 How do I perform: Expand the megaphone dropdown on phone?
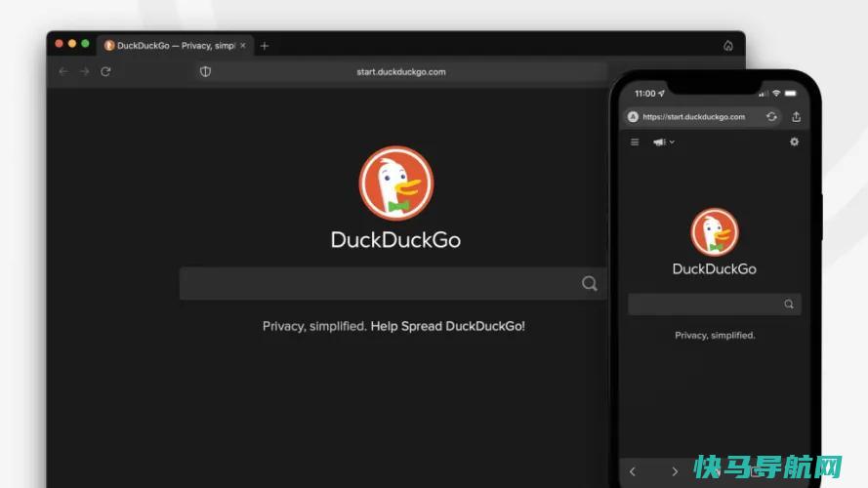(x=663, y=142)
